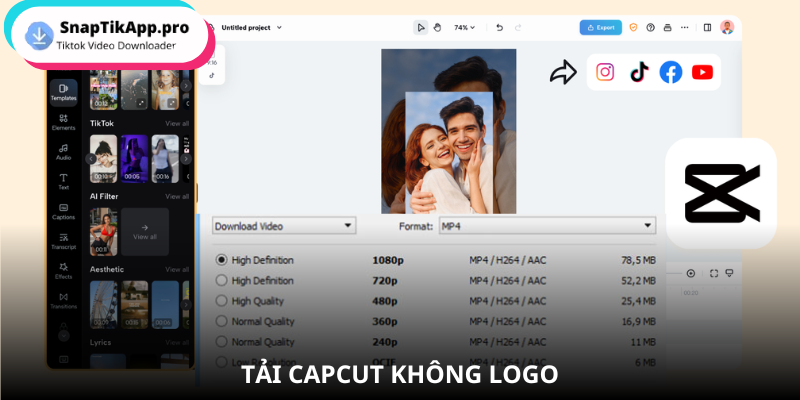Image resolution: width=800 pixels, height=400 pixels.
Task: Click the Export button
Action: [x=601, y=28]
